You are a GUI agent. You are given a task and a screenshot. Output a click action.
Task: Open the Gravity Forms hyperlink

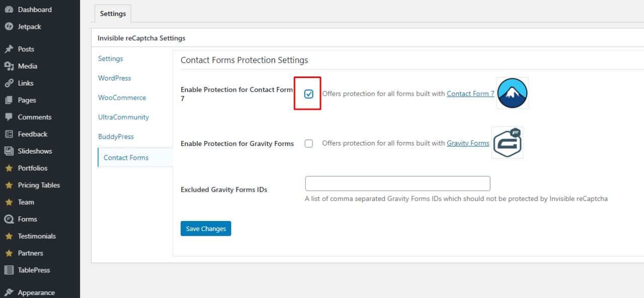(468, 143)
